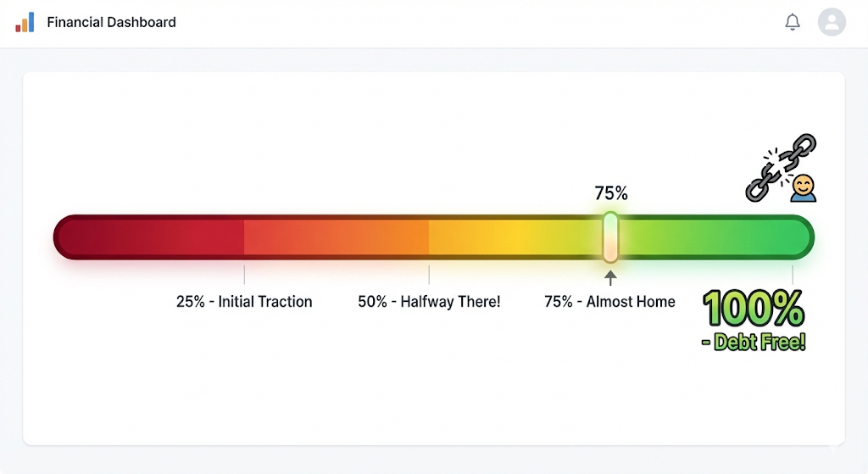The height and width of the screenshot is (474, 868).
Task: Open the user profile avatar
Action: pyautogui.click(x=832, y=22)
